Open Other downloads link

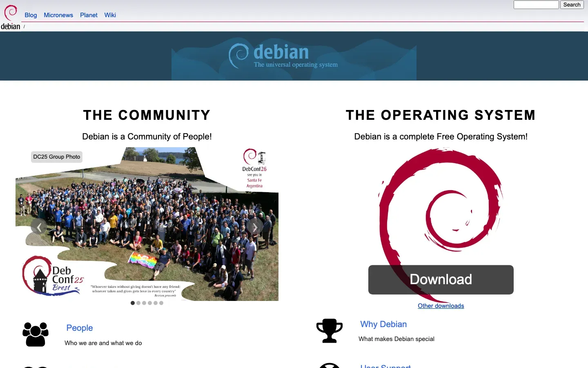[441, 306]
